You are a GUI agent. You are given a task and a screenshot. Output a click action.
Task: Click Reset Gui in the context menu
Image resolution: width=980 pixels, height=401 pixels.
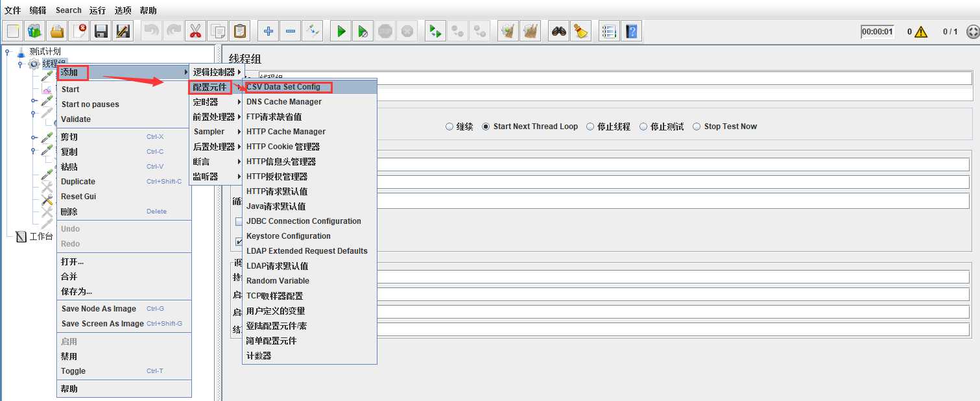point(124,197)
